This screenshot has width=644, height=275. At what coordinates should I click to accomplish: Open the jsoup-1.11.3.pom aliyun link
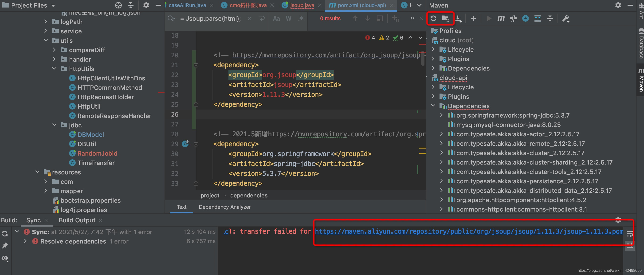click(469, 231)
